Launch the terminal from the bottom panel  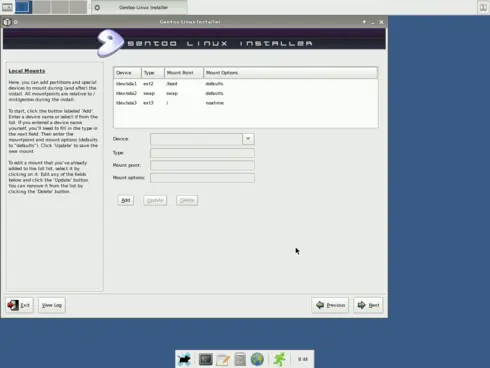point(205,359)
